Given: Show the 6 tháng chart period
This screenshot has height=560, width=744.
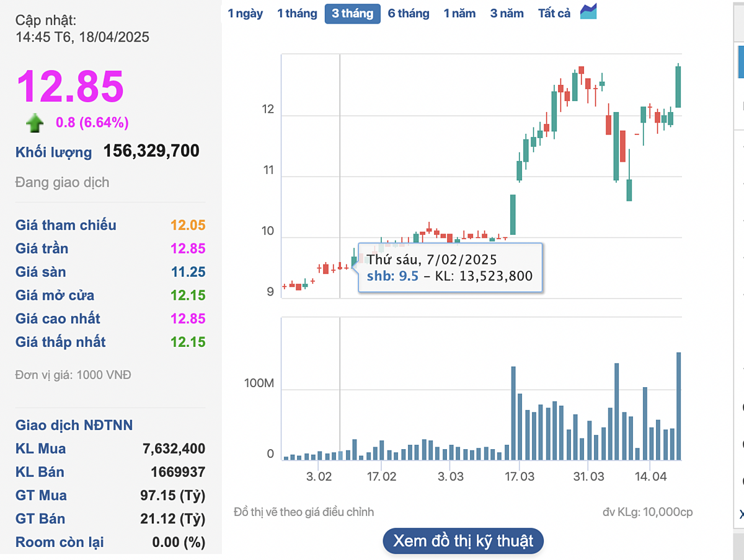Looking at the screenshot, I should tap(408, 13).
